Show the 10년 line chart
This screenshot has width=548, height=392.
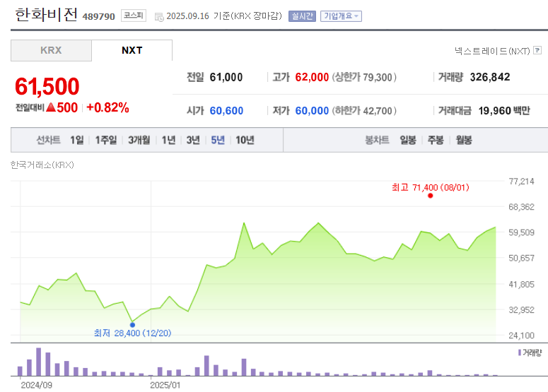245,140
